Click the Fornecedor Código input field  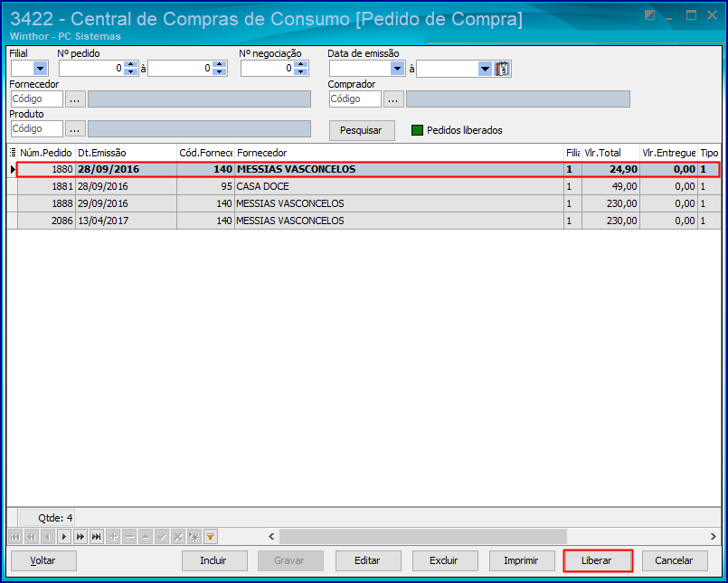click(37, 99)
